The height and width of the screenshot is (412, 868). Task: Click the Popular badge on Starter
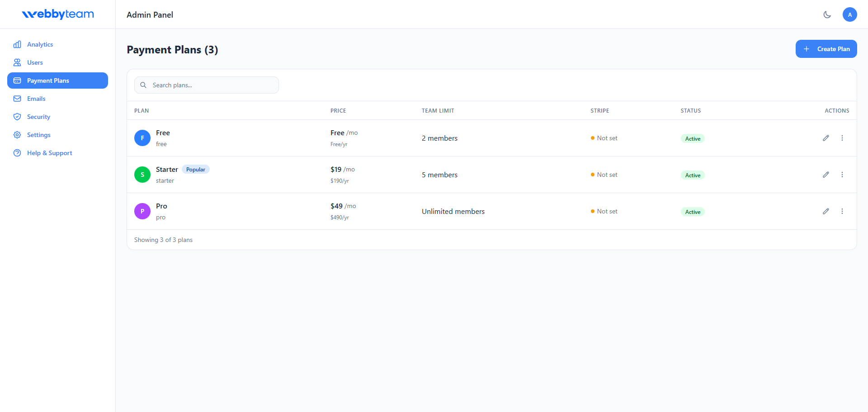click(196, 170)
